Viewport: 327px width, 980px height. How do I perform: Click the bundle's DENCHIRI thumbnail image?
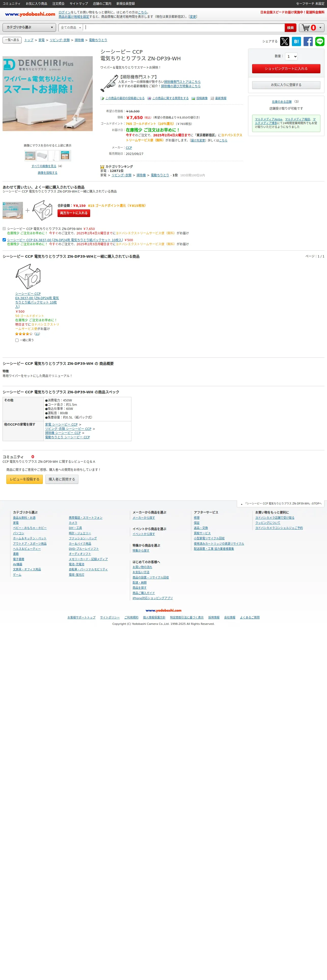pos(12,210)
